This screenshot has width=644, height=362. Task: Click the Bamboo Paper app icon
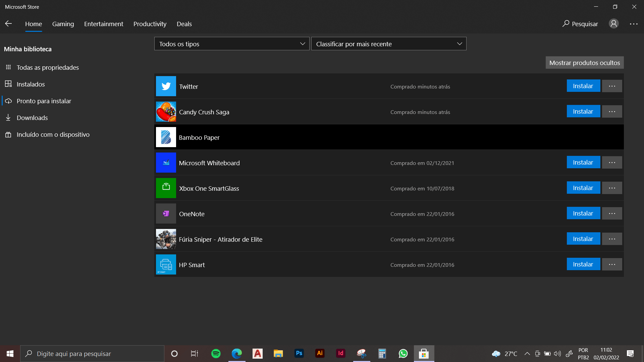(x=166, y=137)
